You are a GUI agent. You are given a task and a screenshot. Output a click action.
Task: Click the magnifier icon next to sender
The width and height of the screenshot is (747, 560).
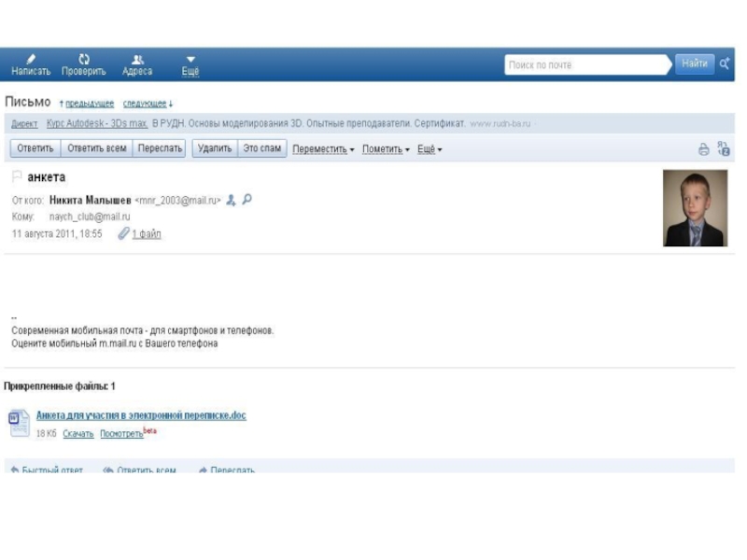pos(247,200)
